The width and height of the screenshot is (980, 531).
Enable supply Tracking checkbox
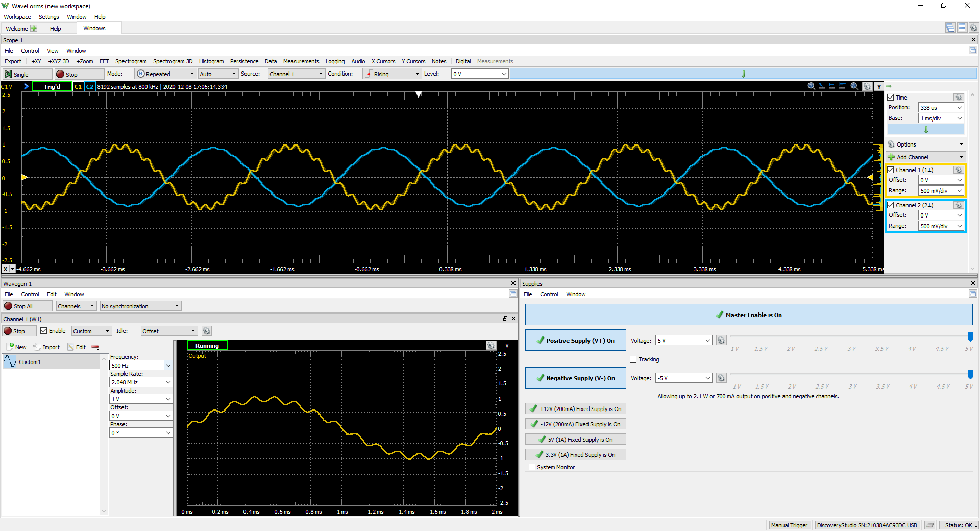coord(633,359)
